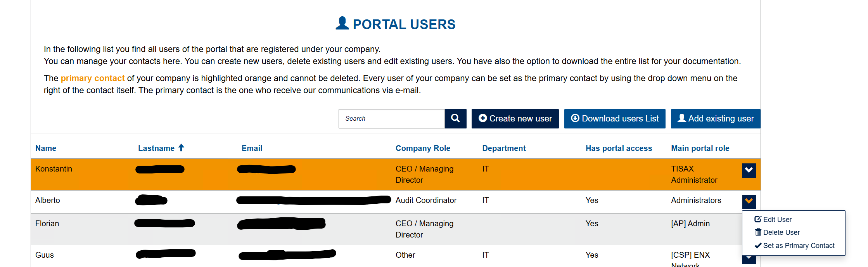
Task: Open the action dropdown on Konstantin's row
Action: pos(749,170)
